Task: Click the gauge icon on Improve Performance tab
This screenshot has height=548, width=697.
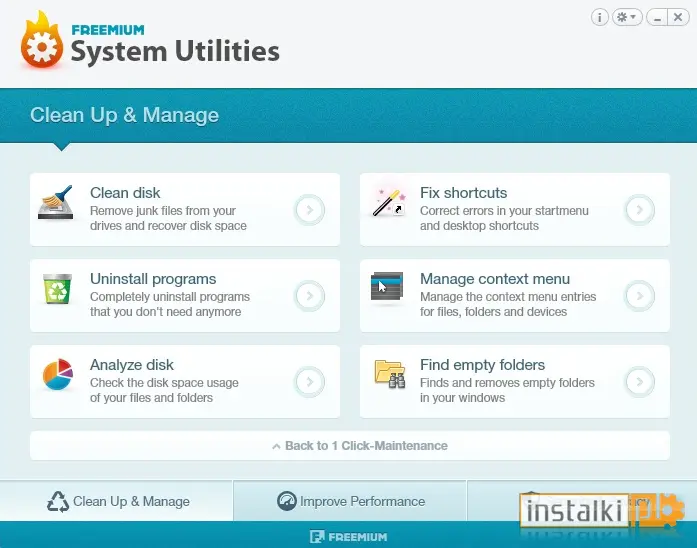Action: [287, 501]
